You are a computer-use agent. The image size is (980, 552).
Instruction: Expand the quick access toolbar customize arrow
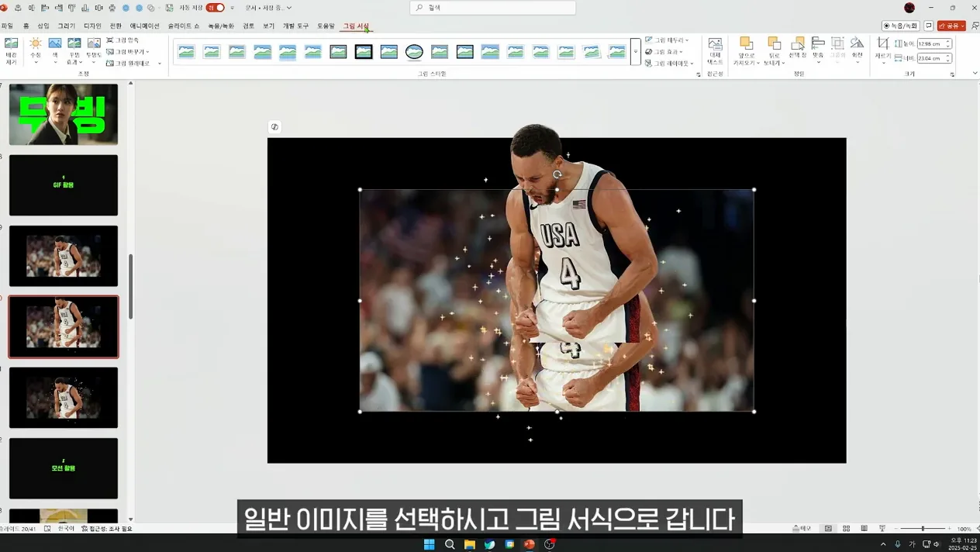coord(232,8)
